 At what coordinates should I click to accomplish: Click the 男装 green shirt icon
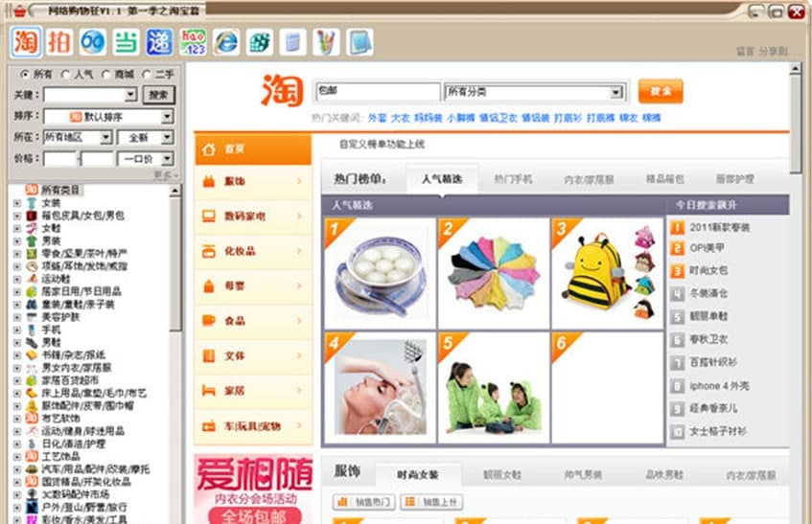pyautogui.click(x=32, y=241)
